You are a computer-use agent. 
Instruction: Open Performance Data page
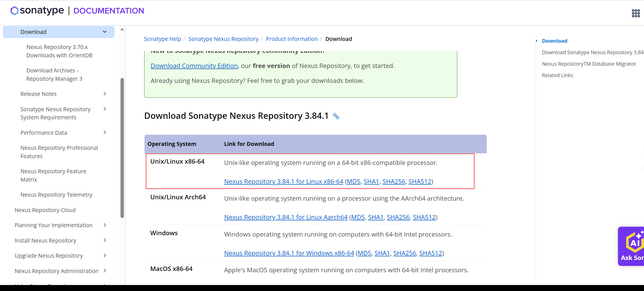(x=44, y=133)
